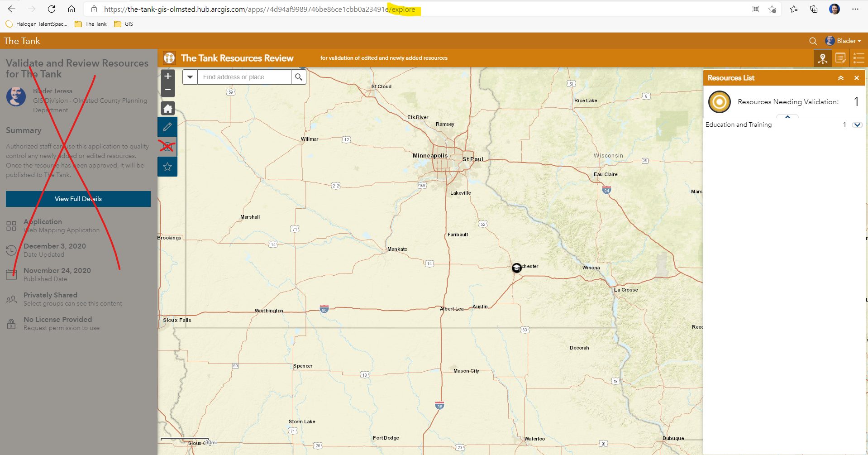Click the search icon in The Tank header
868x455 pixels.
point(813,41)
